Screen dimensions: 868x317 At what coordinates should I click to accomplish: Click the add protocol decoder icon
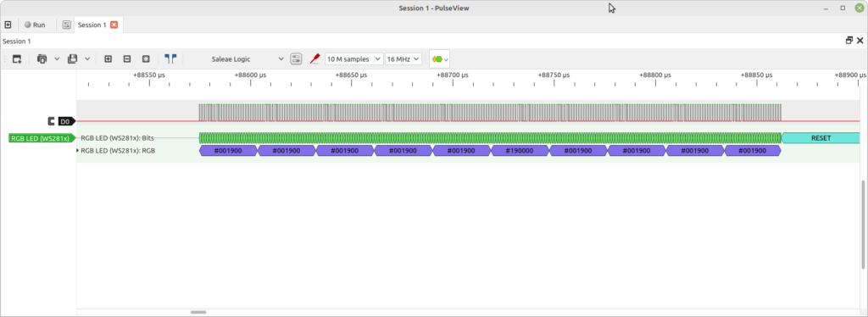[440, 58]
